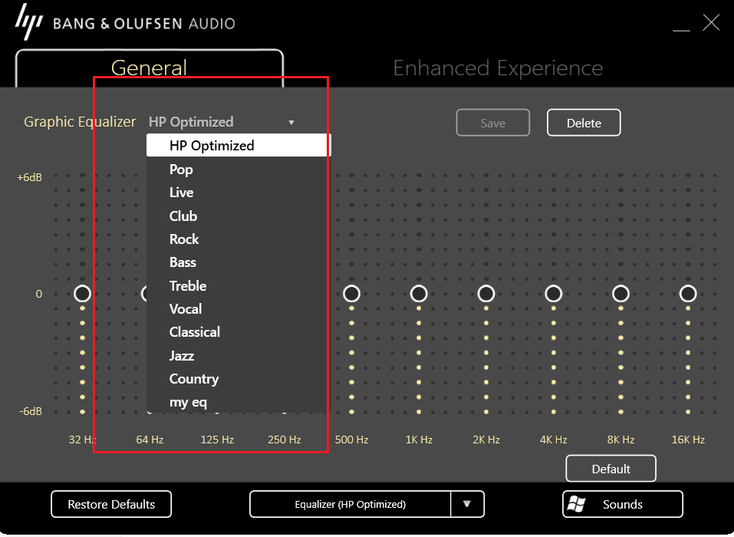Screen dimensions: 734x537
Task: Click the 250 Hz frequency label
Action: (x=284, y=440)
